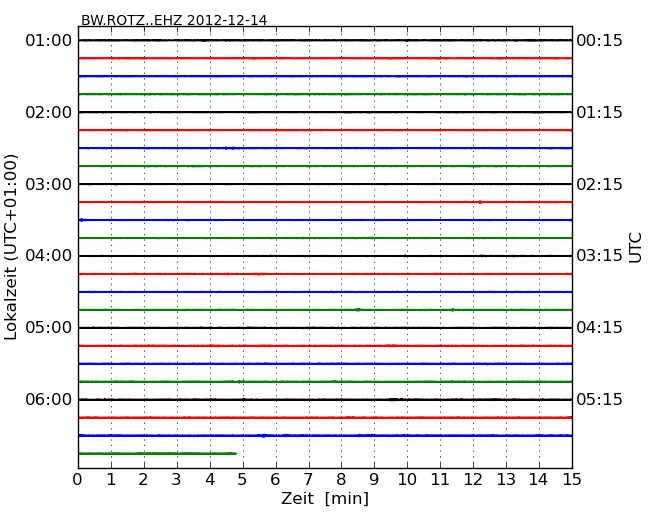Click the "10" minute tick label

[407, 480]
